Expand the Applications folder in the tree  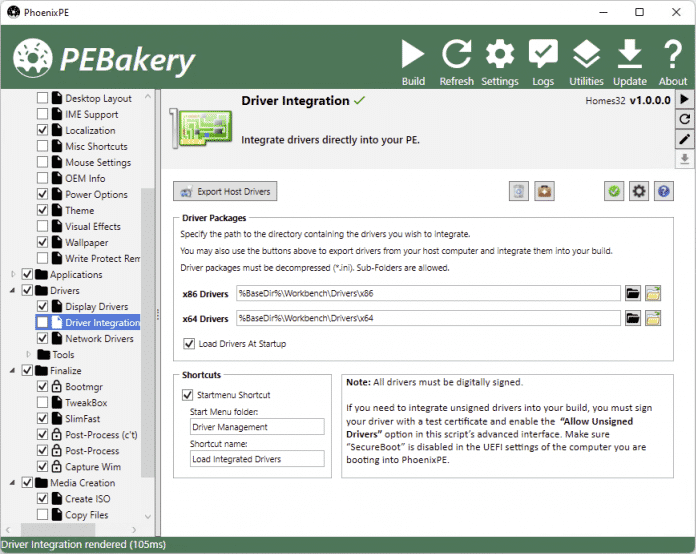coord(13,274)
